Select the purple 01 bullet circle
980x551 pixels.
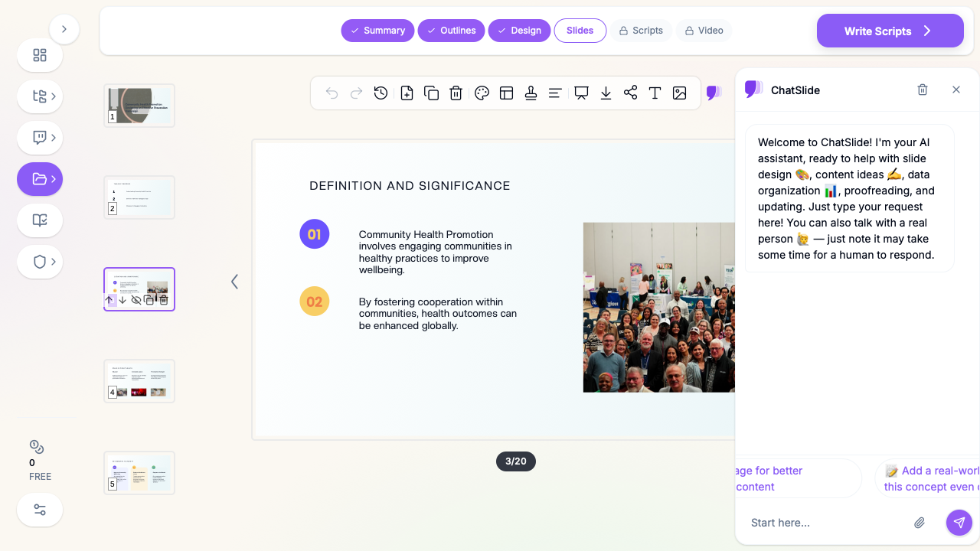tap(314, 234)
